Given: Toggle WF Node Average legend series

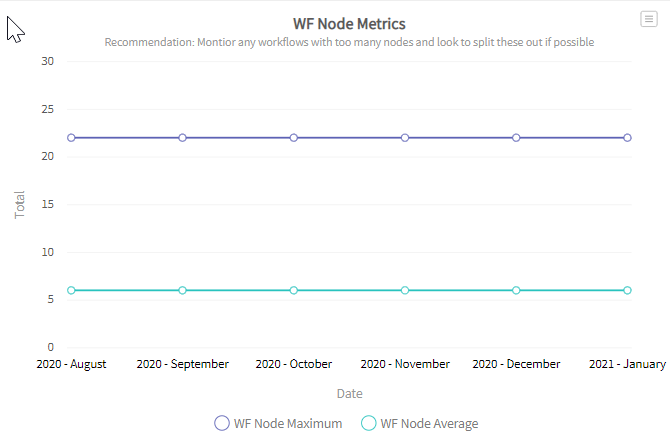Looking at the screenshot, I should pyautogui.click(x=429, y=424).
